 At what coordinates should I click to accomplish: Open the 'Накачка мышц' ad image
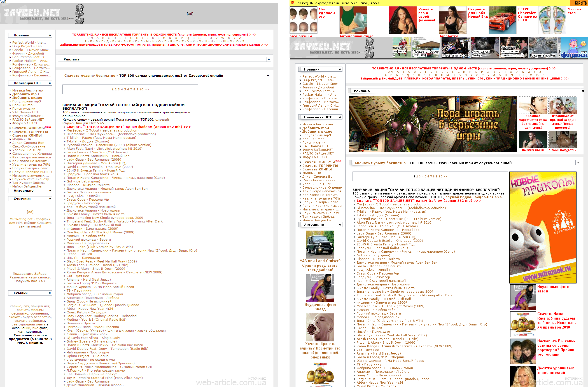pos(533,139)
